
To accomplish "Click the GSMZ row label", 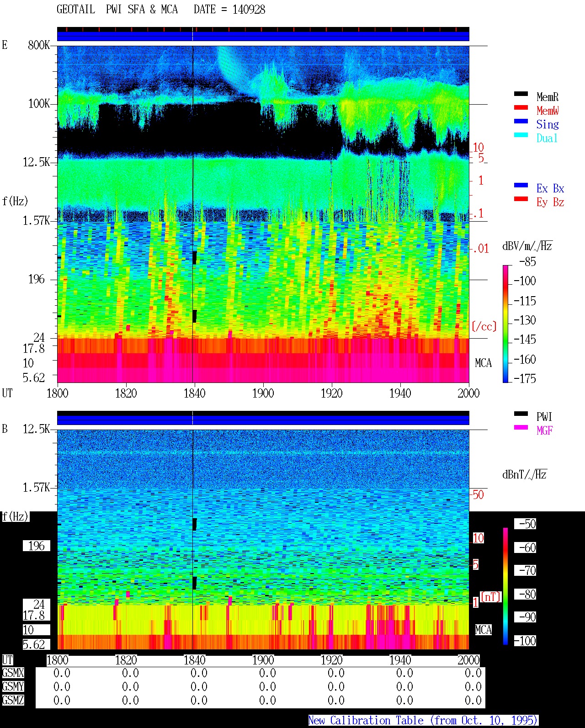I will pos(13,700).
